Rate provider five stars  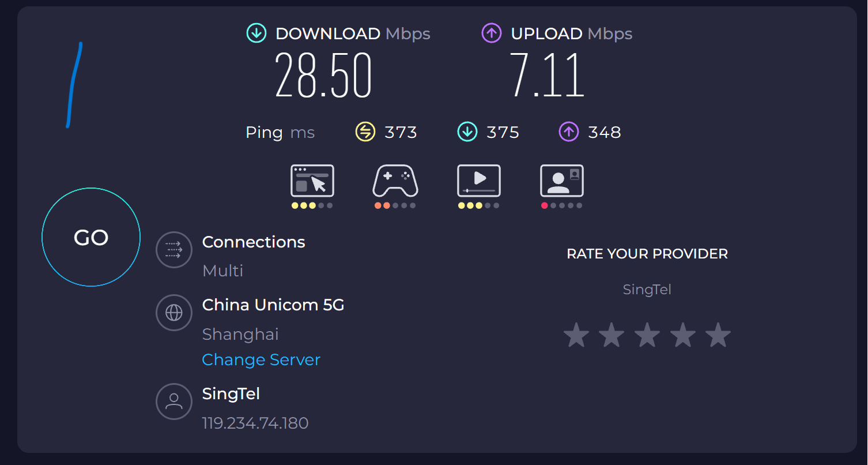(718, 335)
